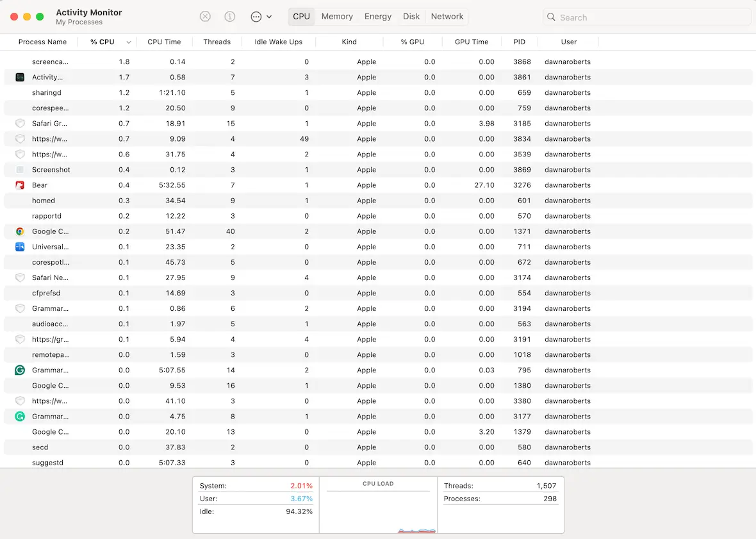This screenshot has width=756, height=539.
Task: Select the rapportd process
Action: pyautogui.click(x=378, y=216)
